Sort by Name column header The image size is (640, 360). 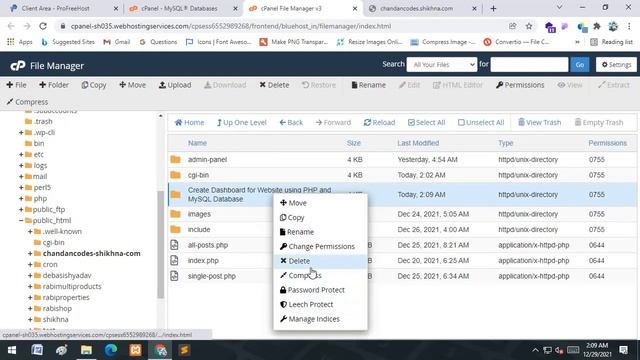197,143
